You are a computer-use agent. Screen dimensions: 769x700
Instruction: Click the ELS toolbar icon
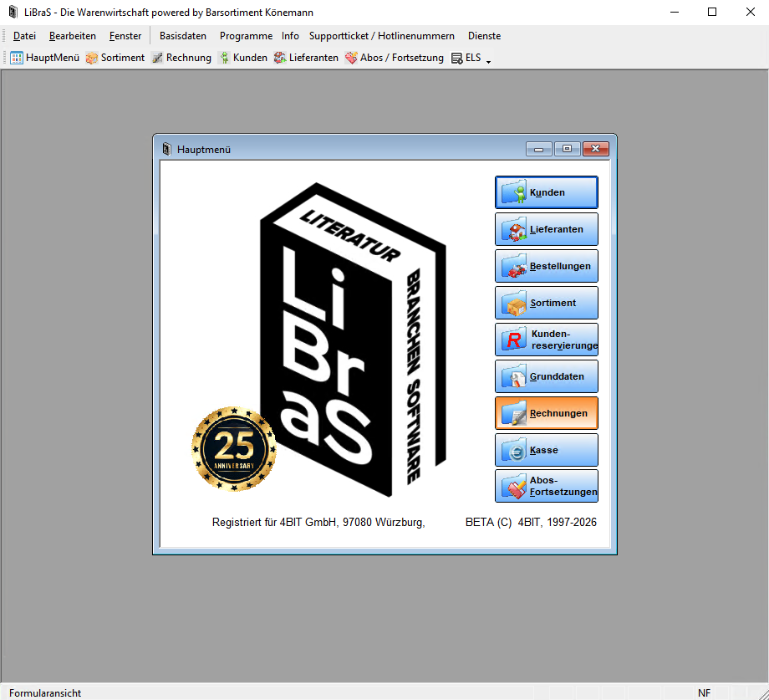pyautogui.click(x=457, y=59)
